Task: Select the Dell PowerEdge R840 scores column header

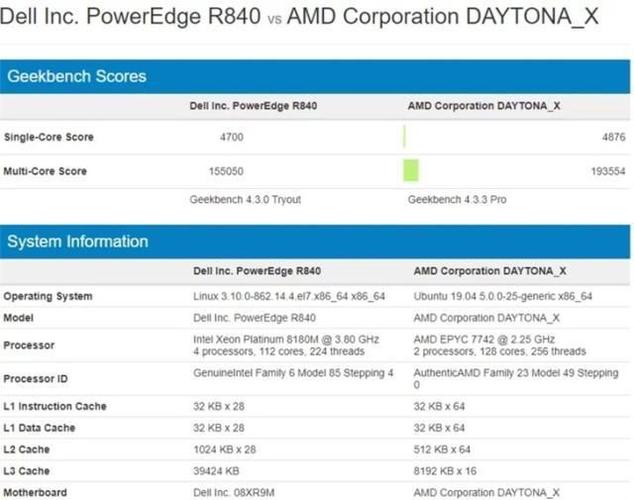Action: click(x=253, y=106)
